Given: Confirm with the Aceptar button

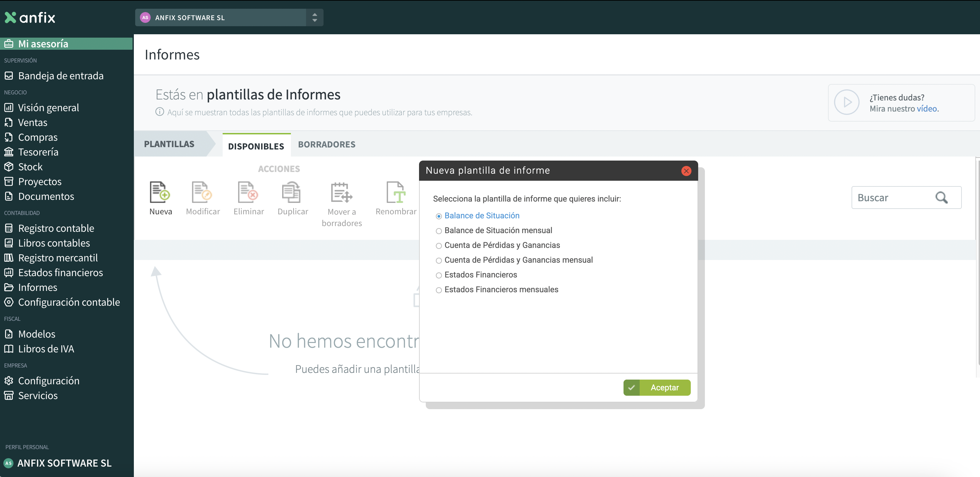Looking at the screenshot, I should point(656,387).
